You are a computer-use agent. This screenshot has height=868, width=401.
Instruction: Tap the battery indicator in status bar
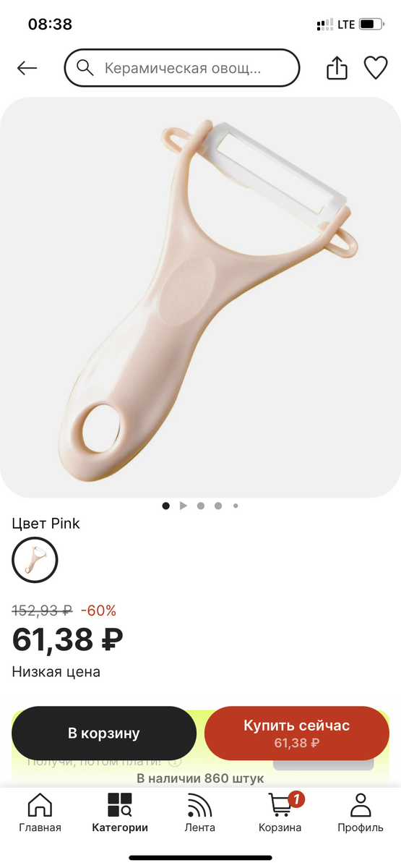(x=371, y=25)
